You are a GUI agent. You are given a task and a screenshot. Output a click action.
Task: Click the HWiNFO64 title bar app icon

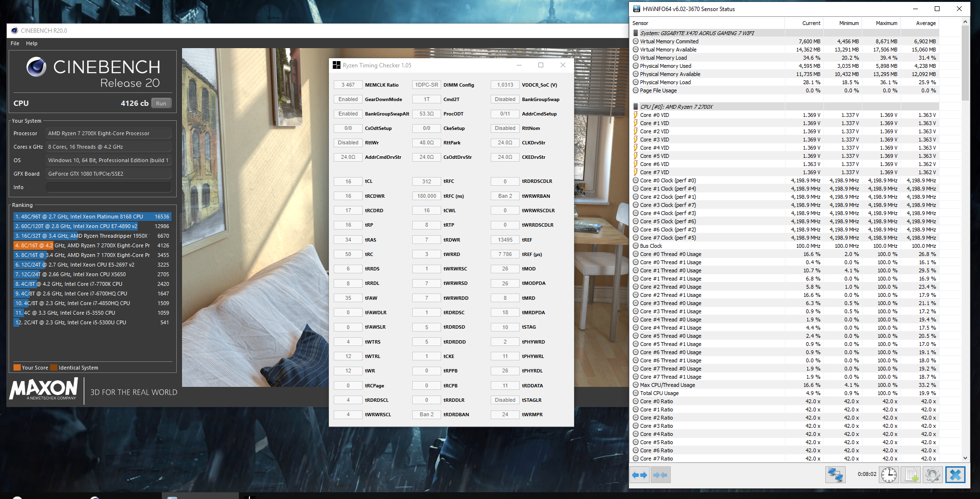click(x=637, y=9)
